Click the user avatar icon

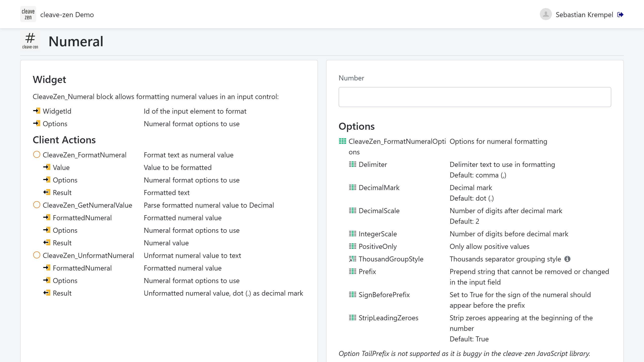coord(546,14)
